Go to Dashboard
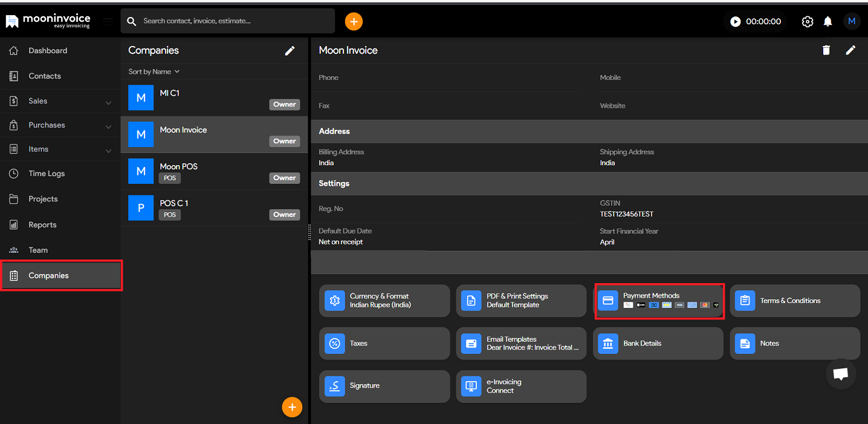Screen dimensions: 868x424 [60, 51]
